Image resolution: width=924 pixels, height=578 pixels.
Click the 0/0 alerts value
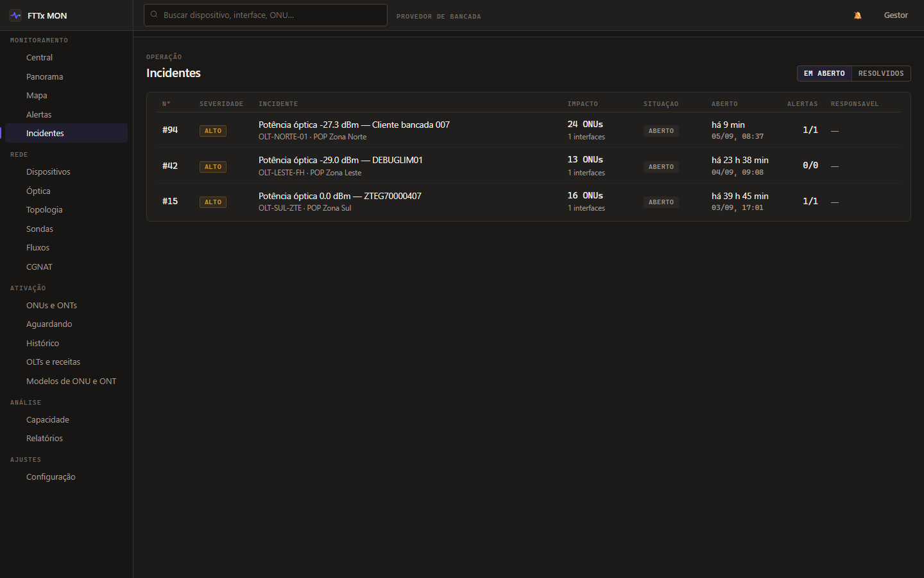810,166
